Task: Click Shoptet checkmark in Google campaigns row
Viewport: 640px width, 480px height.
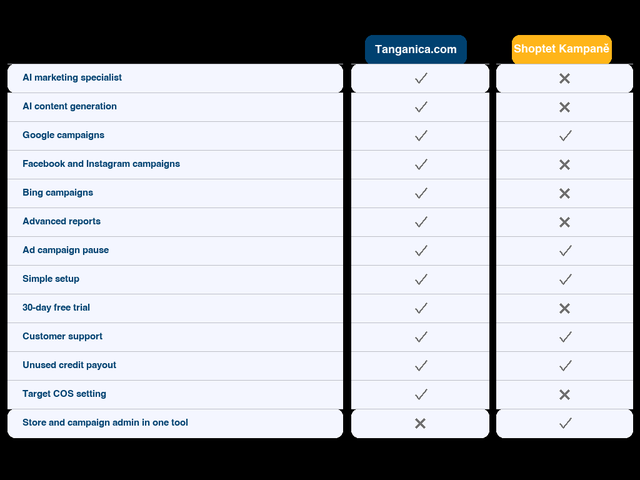Action: 565,136
